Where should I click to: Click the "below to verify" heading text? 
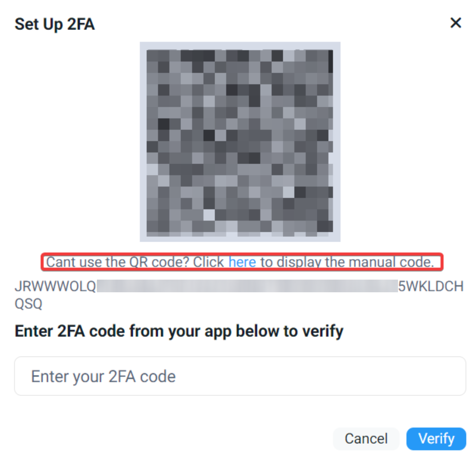coord(289,331)
